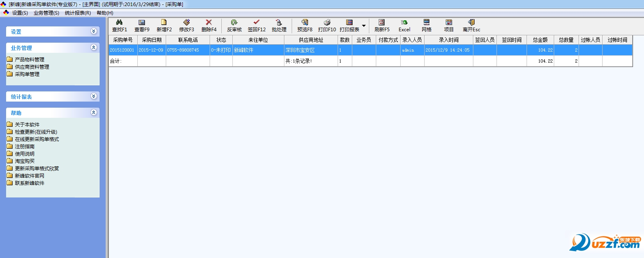Preview with the 预览F8 icon
This screenshot has height=258, width=644.
(x=305, y=26)
